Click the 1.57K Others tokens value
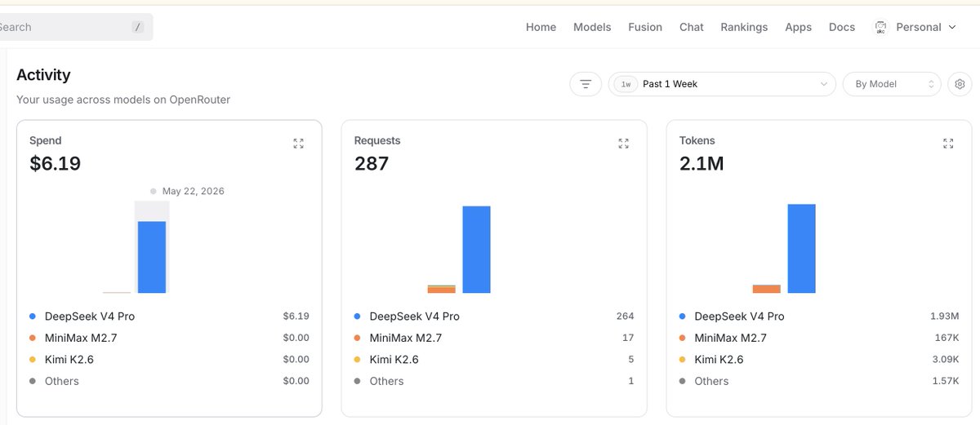The image size is (980, 425). [x=944, y=381]
